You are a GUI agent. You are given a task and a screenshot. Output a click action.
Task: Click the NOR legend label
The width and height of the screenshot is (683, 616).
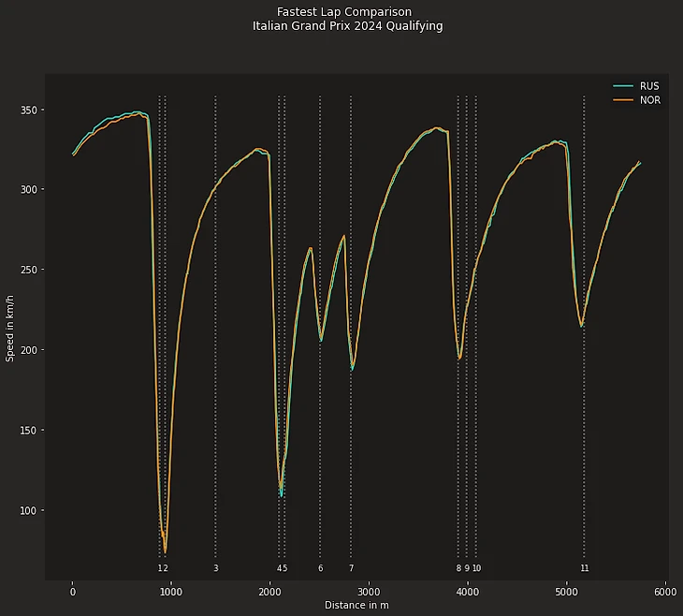pyautogui.click(x=650, y=100)
